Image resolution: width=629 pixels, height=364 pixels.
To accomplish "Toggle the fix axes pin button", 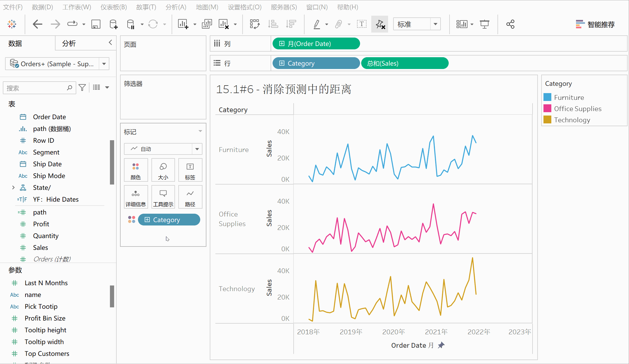I will point(380,24).
